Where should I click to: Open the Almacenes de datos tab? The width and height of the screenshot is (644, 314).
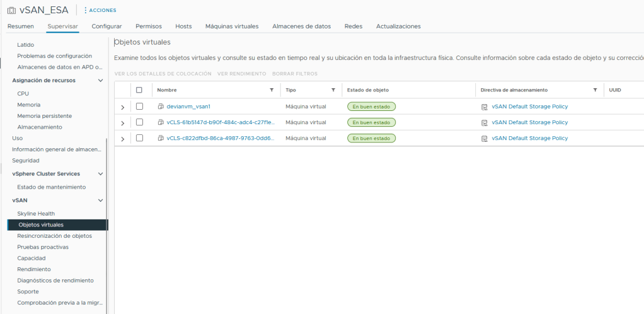tap(301, 26)
